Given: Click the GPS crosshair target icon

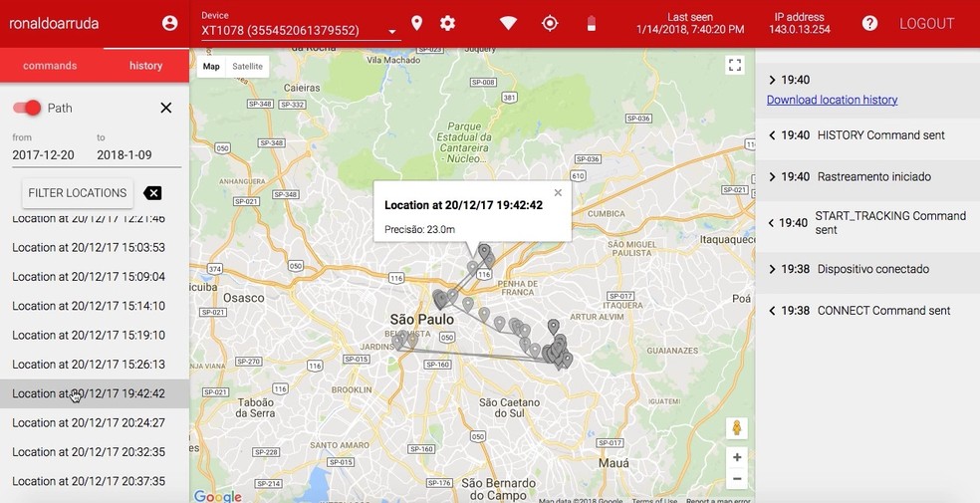Looking at the screenshot, I should pos(550,23).
